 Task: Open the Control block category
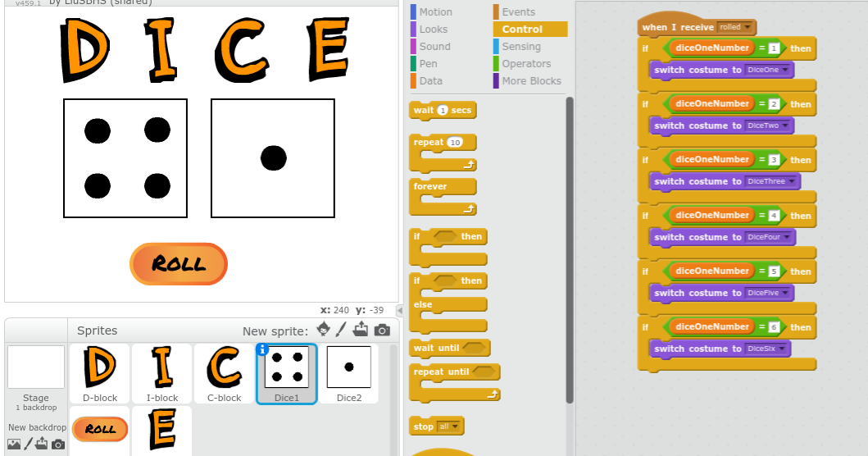pyautogui.click(x=530, y=29)
